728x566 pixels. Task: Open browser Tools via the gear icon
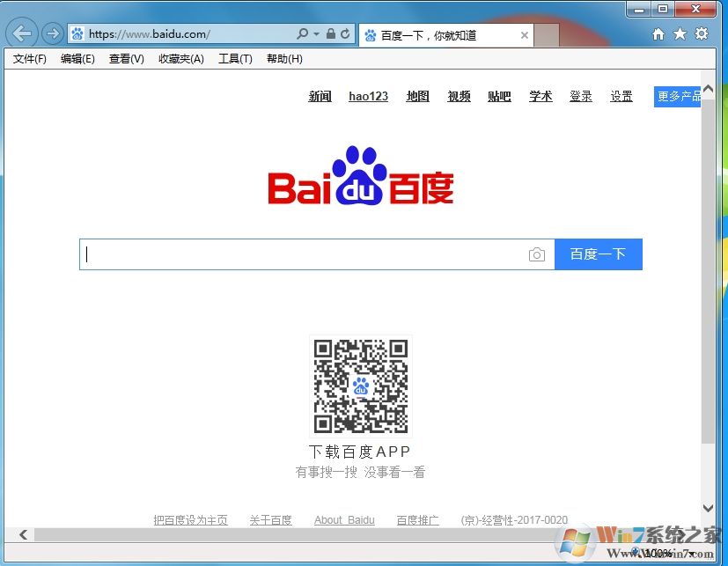[x=700, y=33]
